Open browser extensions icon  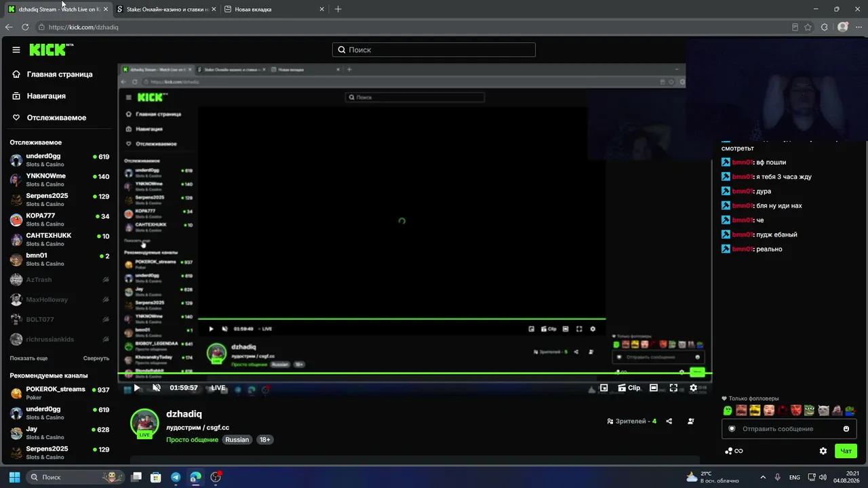[825, 27]
